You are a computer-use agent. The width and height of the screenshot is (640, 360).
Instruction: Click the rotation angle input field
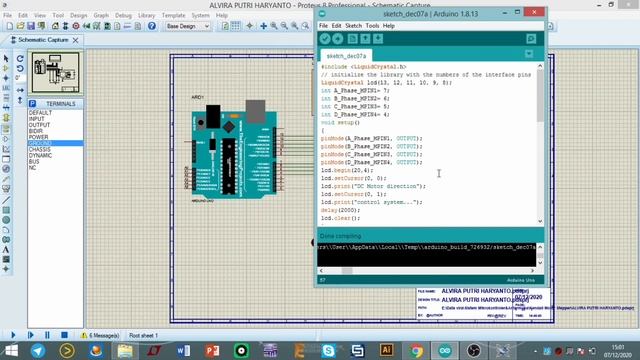tap(20, 78)
